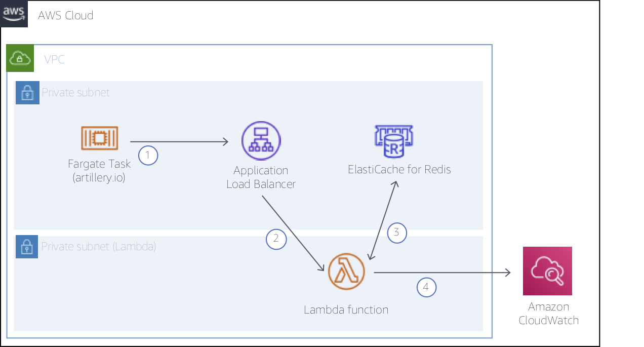Click the Fargate Task (artillery.io) label
644x347 pixels.
(x=99, y=171)
